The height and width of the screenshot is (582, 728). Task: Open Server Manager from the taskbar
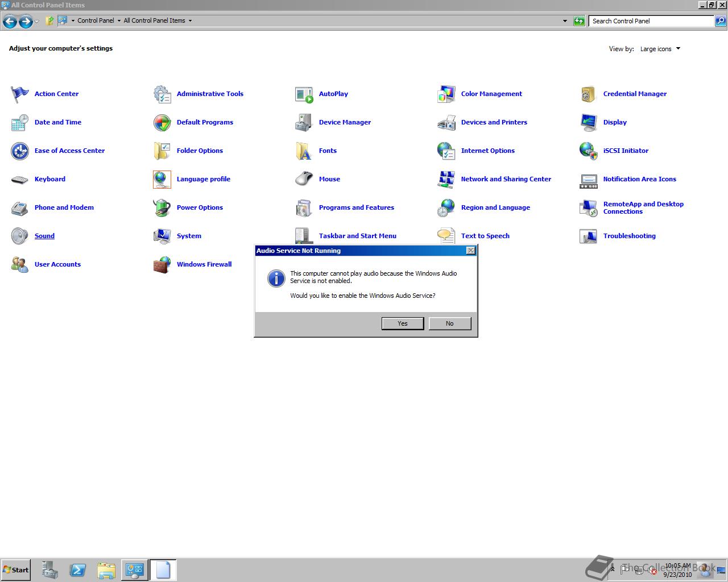pyautogui.click(x=49, y=570)
